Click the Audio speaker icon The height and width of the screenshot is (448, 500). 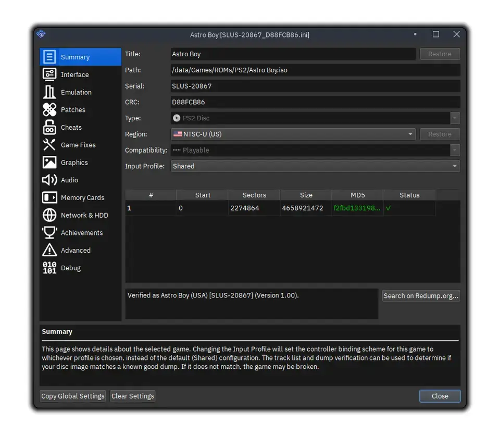[x=49, y=180]
